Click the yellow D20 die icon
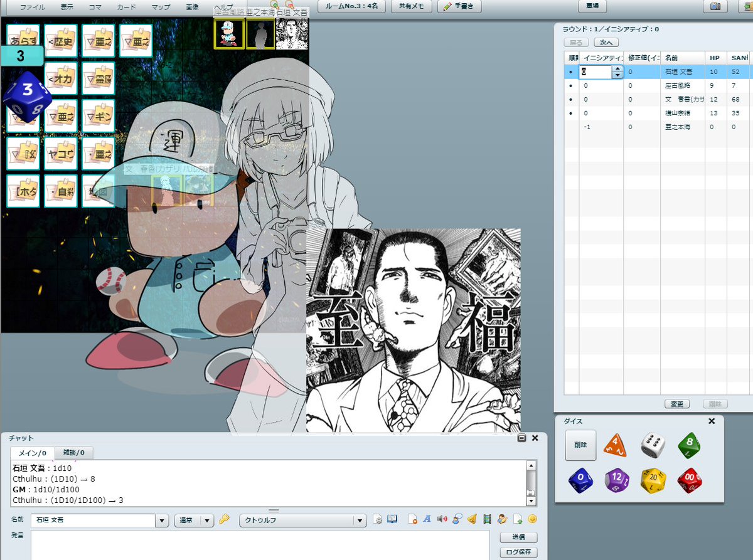Screen dimensions: 753x560 click(x=653, y=481)
